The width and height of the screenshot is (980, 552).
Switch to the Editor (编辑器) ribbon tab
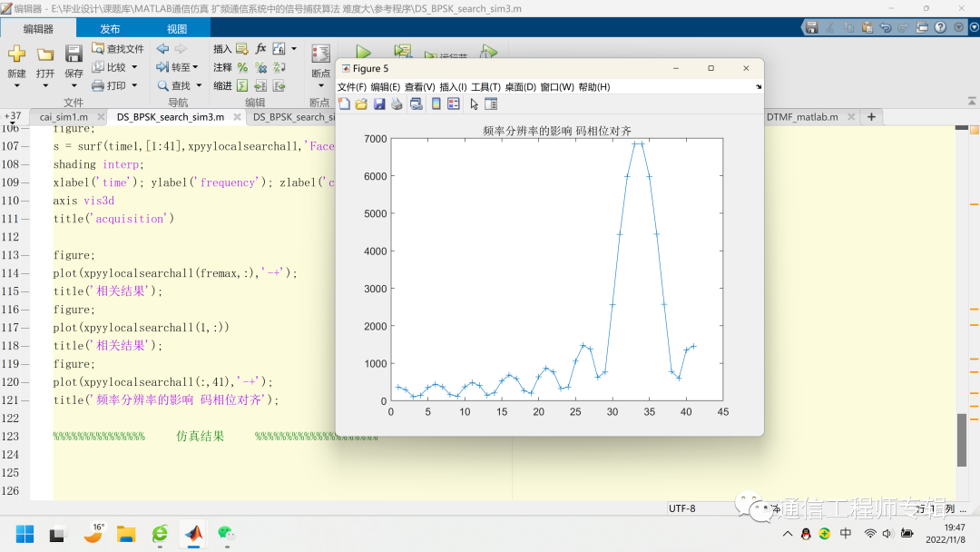[38, 29]
